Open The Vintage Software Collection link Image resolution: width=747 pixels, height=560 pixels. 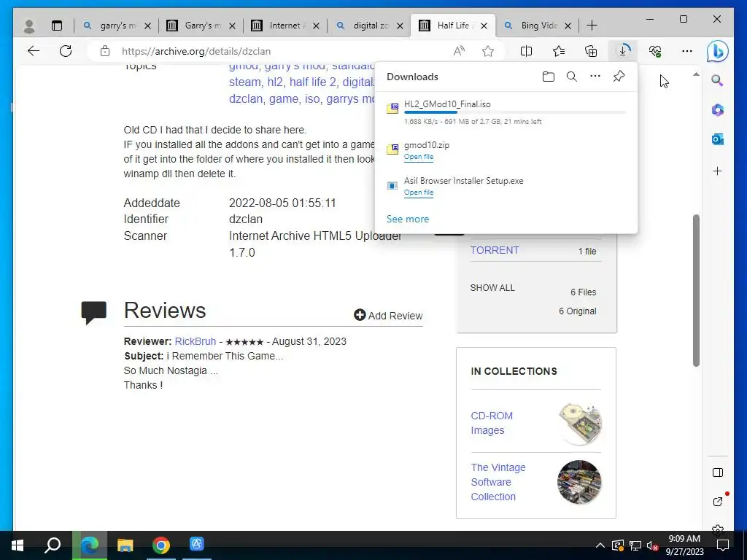(x=498, y=482)
